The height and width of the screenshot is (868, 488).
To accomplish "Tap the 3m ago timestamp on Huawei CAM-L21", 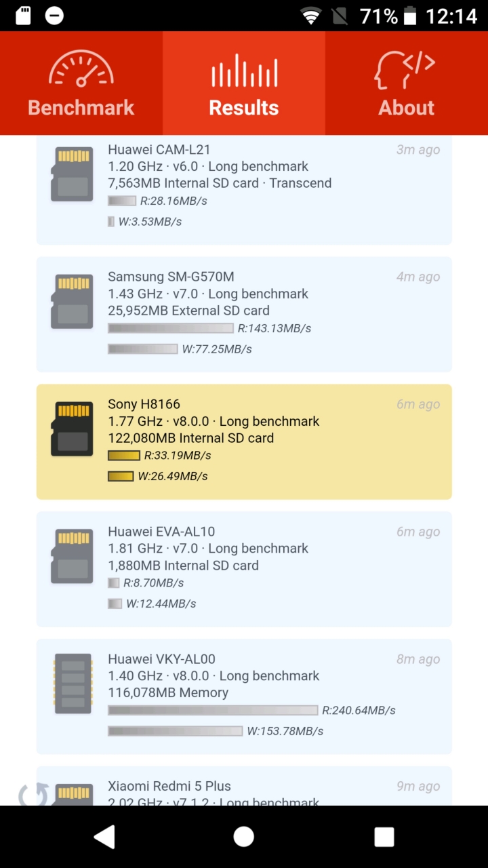I will coord(418,150).
